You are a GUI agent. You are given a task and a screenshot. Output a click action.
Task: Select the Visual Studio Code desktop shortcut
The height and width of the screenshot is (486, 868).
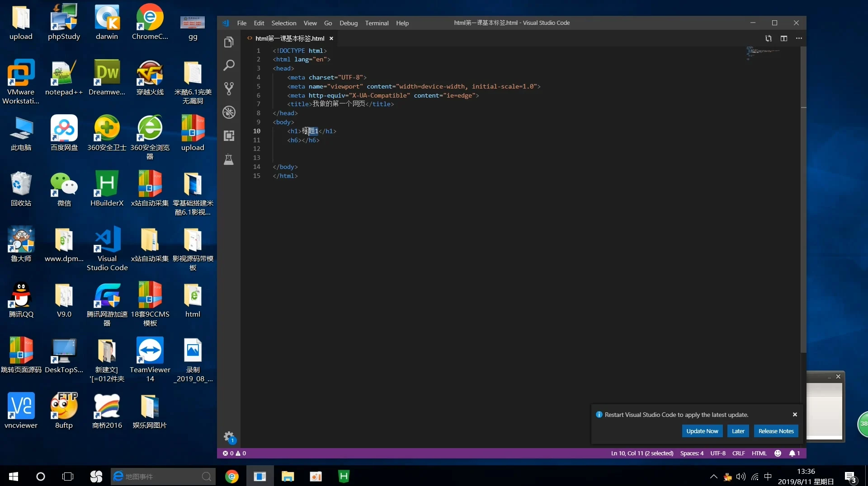(107, 249)
